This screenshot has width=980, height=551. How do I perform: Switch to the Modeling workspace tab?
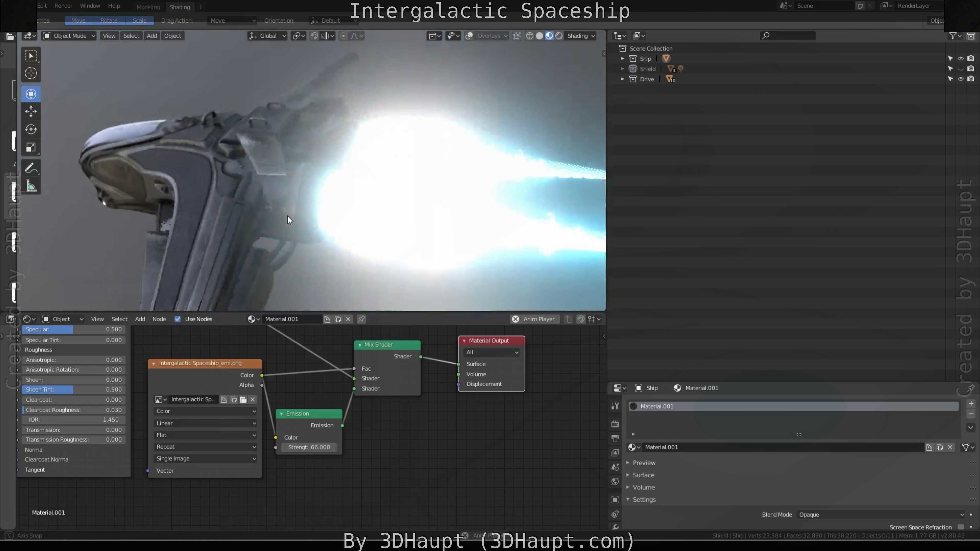148,7
